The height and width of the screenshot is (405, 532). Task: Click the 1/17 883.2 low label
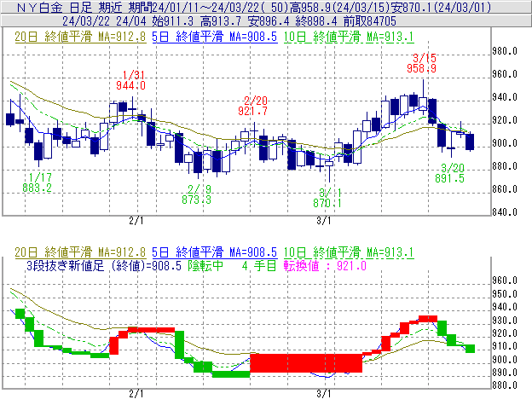coord(37,182)
